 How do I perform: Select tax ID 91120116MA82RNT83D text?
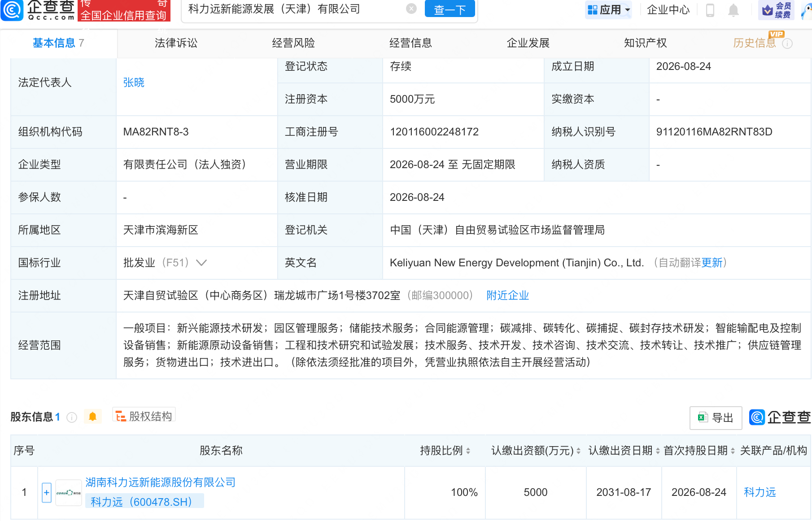(714, 132)
